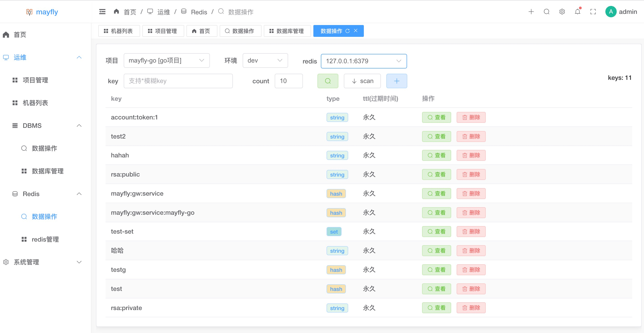This screenshot has width=644, height=333.
Task: Click the blue plus add-key button
Action: click(397, 81)
